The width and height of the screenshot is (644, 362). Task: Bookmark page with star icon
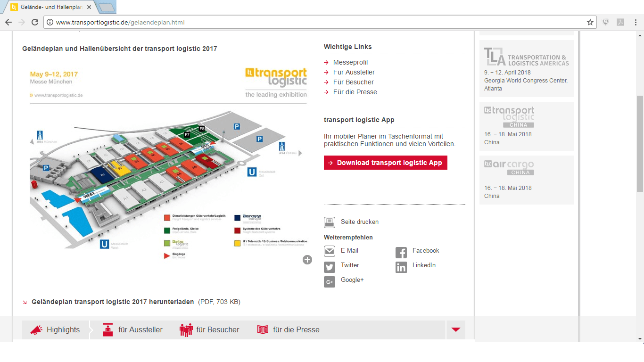(590, 22)
